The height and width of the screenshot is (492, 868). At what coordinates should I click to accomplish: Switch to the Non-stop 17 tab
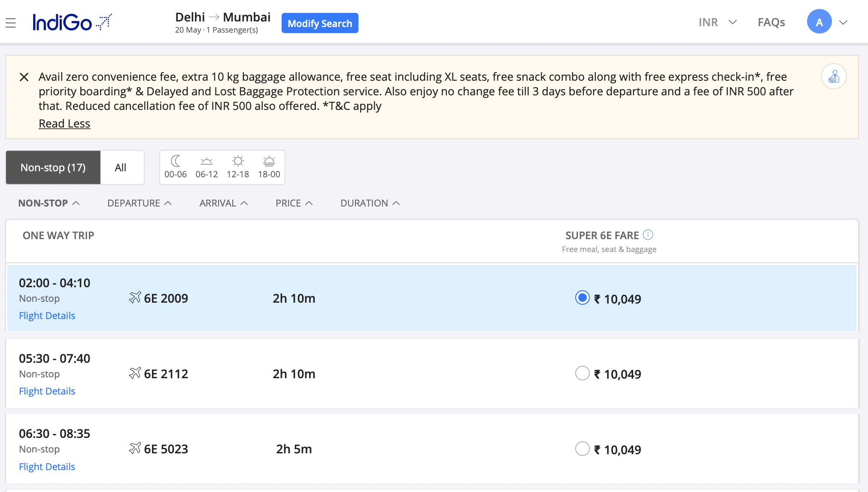click(x=53, y=167)
